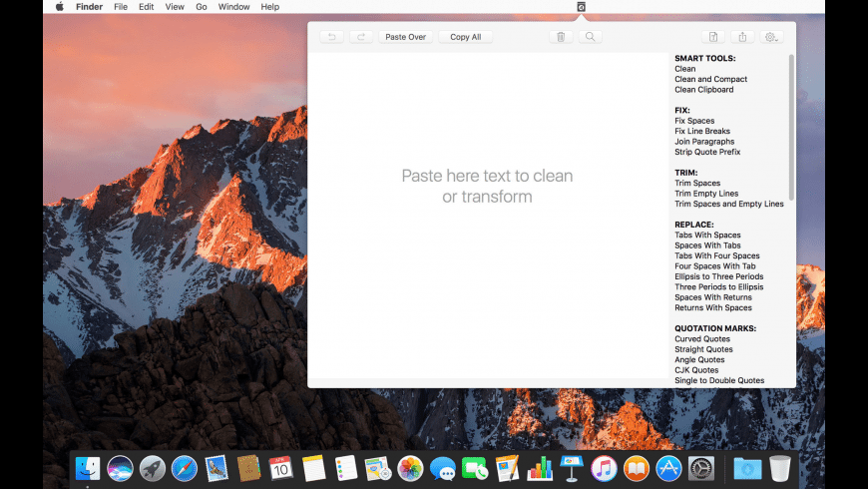The height and width of the screenshot is (489, 868).
Task: Open Notes in the Dock
Action: pyautogui.click(x=313, y=468)
